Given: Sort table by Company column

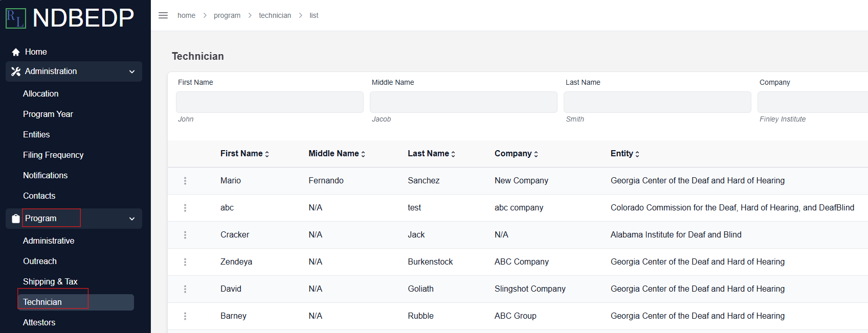Looking at the screenshot, I should [516, 153].
